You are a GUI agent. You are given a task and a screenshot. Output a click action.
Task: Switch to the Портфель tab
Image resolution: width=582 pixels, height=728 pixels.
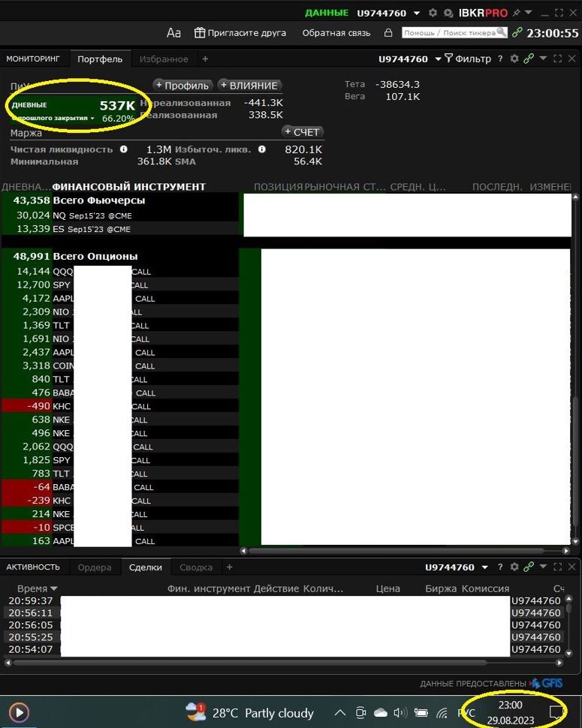[100, 59]
